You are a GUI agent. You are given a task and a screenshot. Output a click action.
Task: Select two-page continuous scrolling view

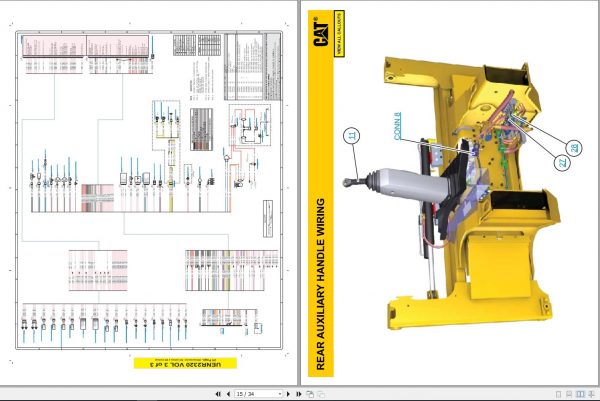(x=592, y=394)
